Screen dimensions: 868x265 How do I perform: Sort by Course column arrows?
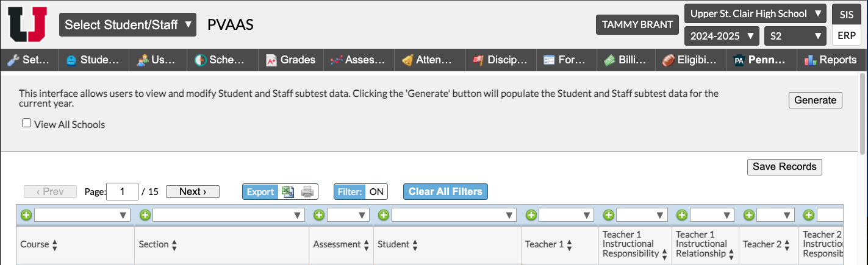(x=55, y=245)
